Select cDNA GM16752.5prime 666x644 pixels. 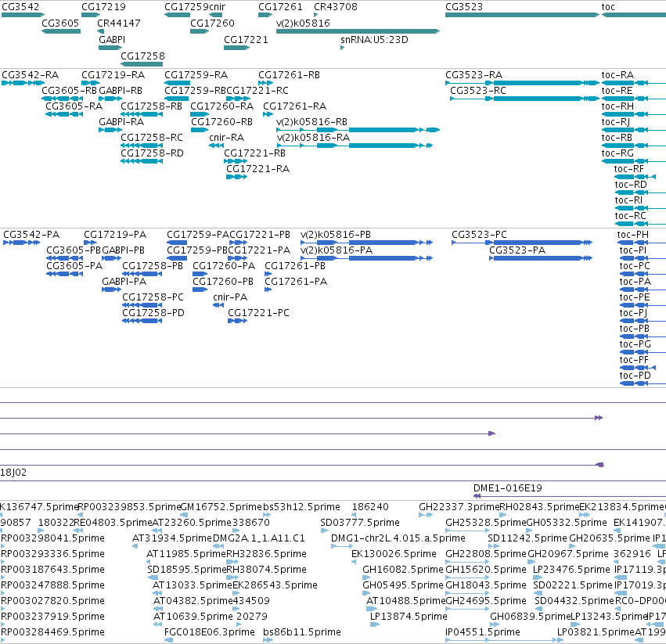(x=221, y=507)
